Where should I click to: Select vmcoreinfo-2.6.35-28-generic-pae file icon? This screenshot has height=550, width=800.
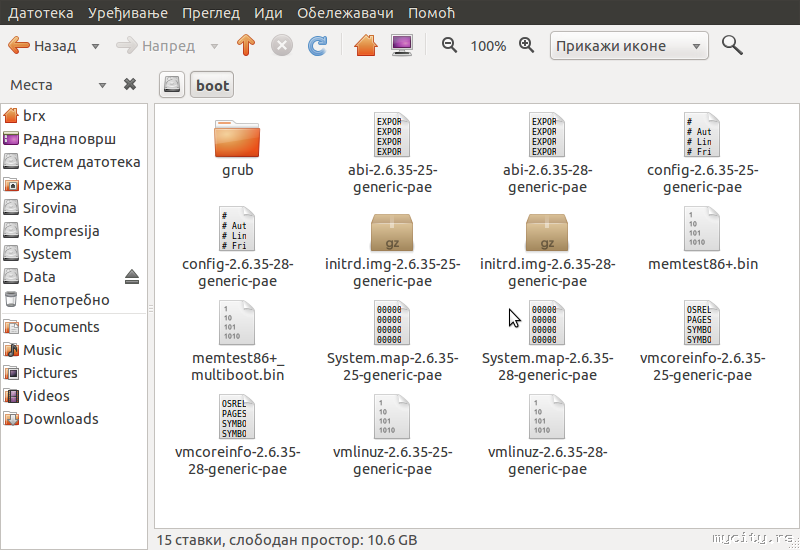click(237, 416)
